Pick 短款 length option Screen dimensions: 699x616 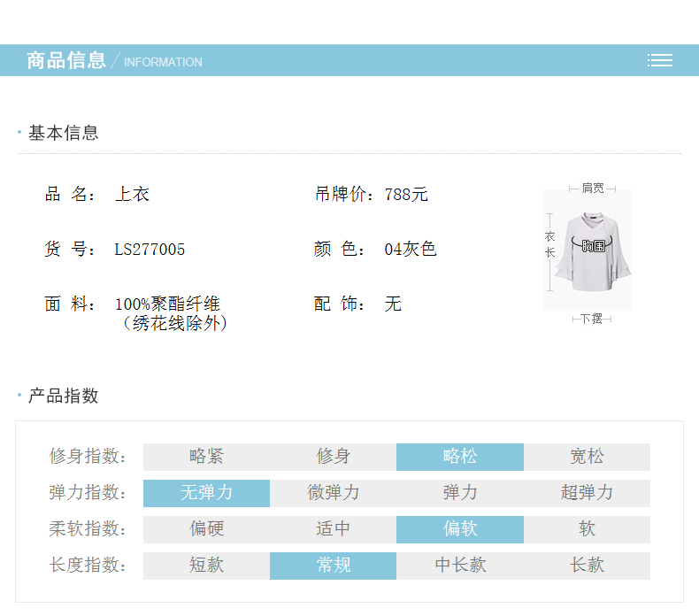point(206,566)
